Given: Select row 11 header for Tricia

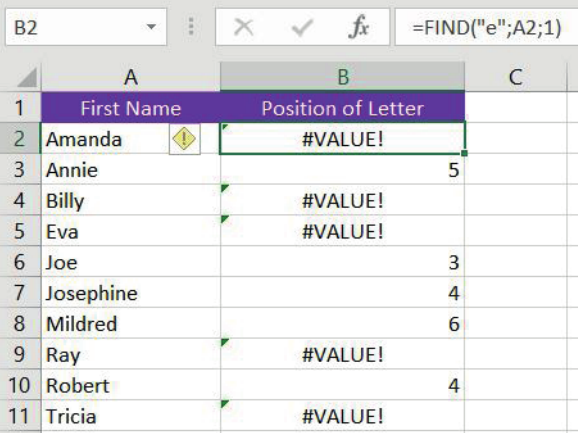Looking at the screenshot, I should click(x=20, y=416).
